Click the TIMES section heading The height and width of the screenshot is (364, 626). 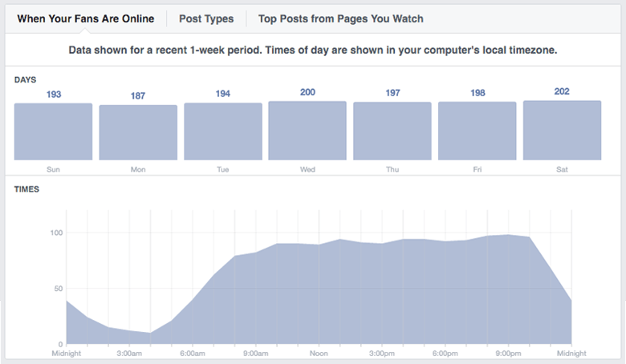click(x=26, y=189)
